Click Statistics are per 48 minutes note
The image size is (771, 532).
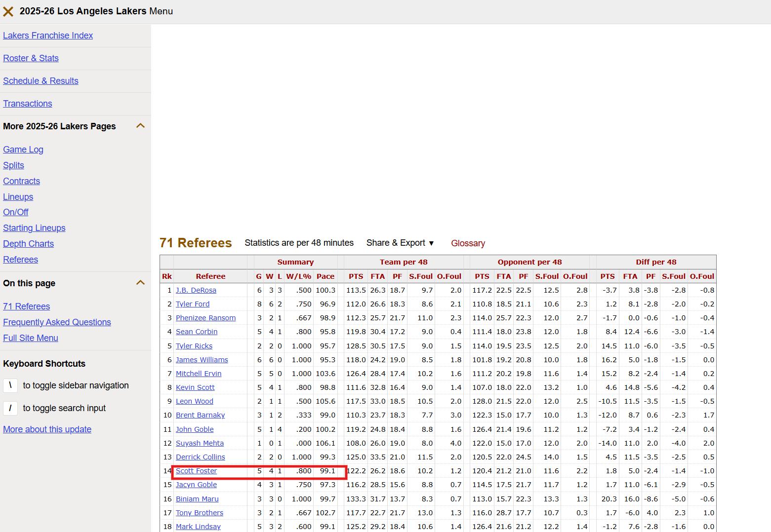tap(299, 243)
